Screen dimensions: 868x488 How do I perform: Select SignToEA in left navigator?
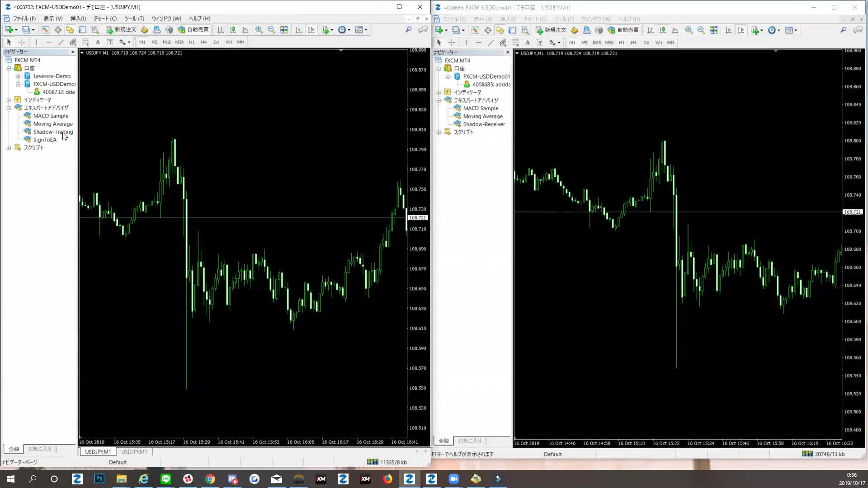pyautogui.click(x=45, y=140)
